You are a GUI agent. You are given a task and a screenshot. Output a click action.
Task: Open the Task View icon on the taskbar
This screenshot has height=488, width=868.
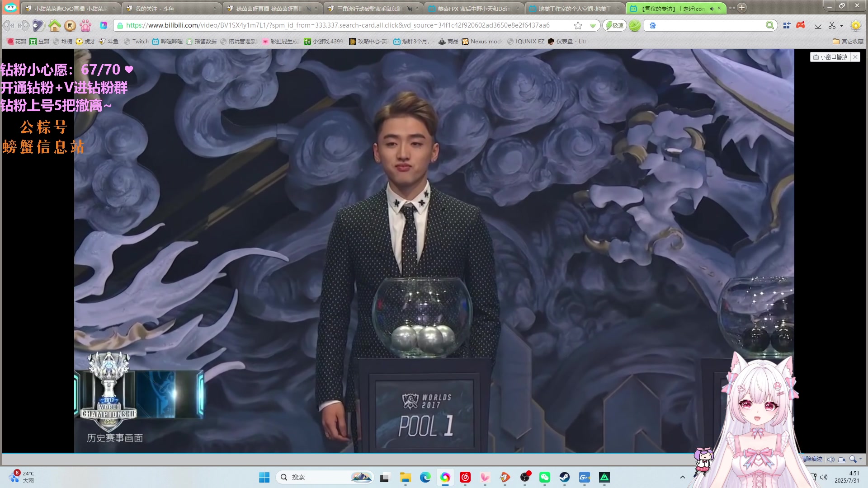point(385,477)
